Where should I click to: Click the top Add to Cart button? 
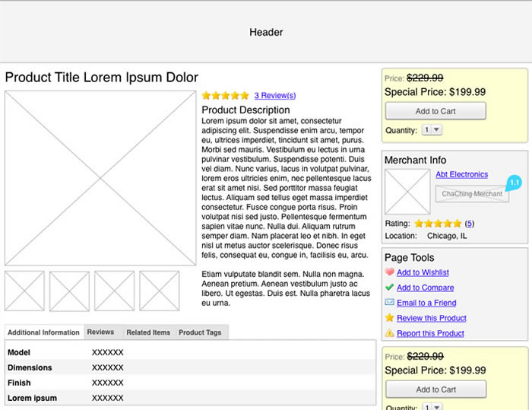[435, 111]
